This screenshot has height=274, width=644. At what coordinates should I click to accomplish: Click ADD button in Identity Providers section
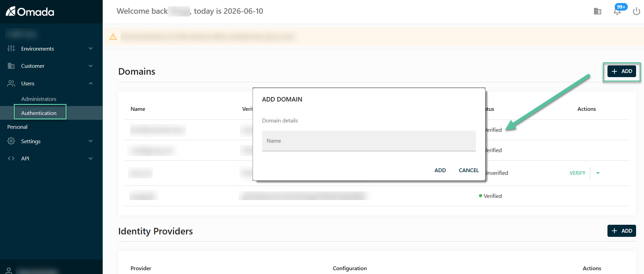point(622,231)
